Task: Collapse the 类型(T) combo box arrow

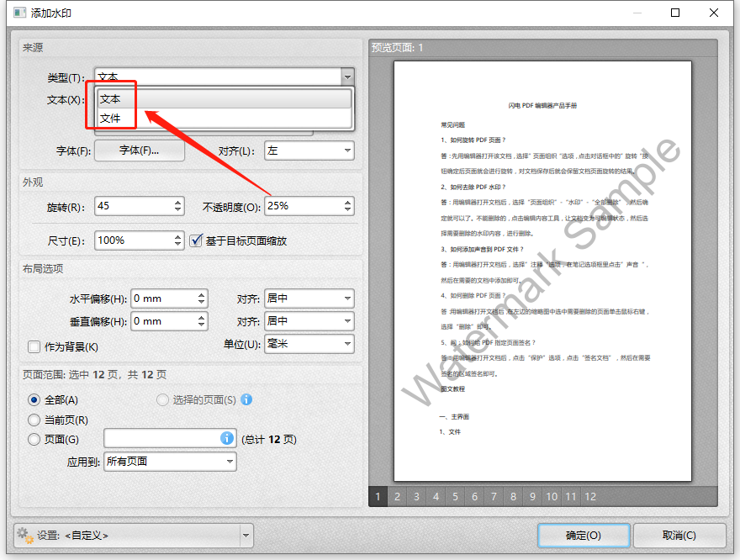Action: (x=347, y=77)
